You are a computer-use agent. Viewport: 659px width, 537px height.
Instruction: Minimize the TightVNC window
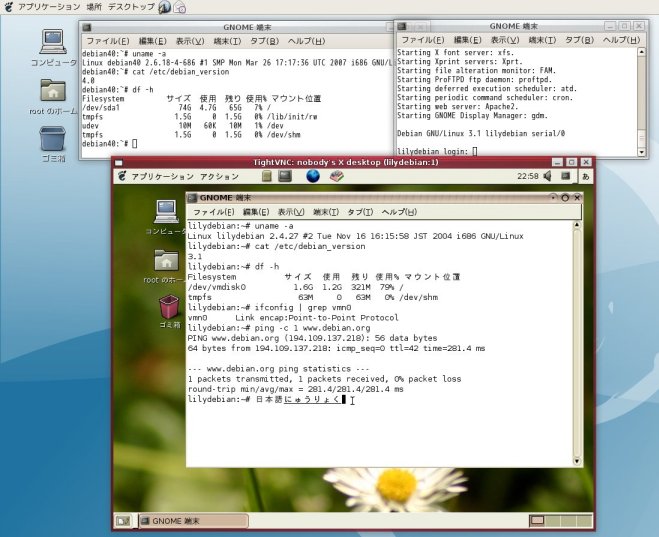pyautogui.click(x=557, y=162)
